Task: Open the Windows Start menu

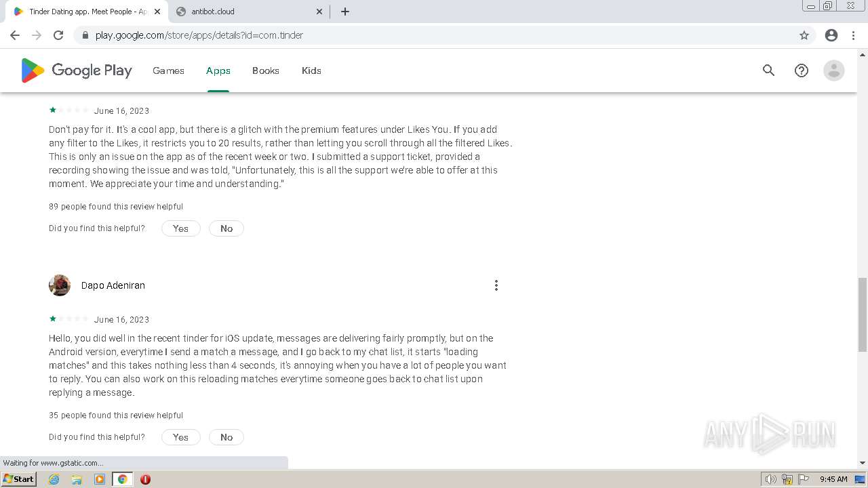Action: 19,479
